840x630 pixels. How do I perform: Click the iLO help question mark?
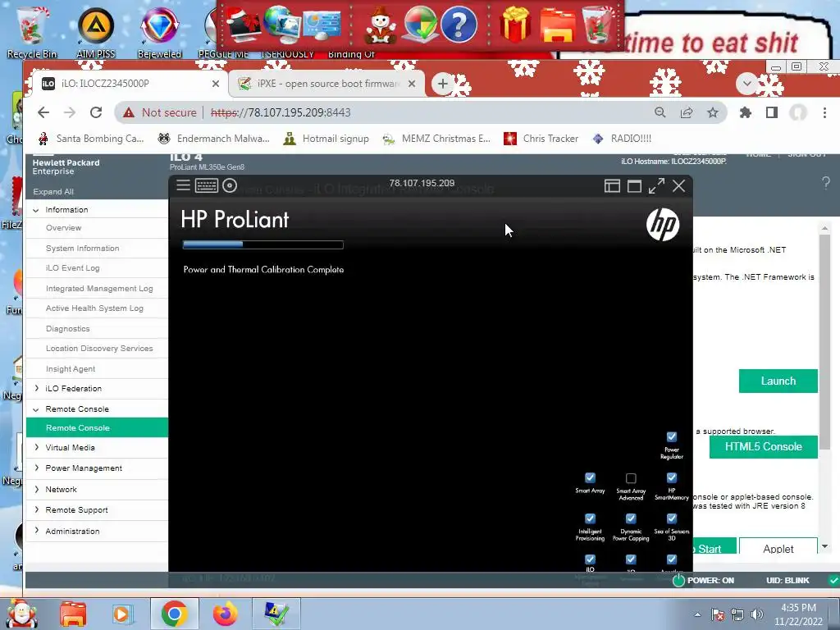825,183
